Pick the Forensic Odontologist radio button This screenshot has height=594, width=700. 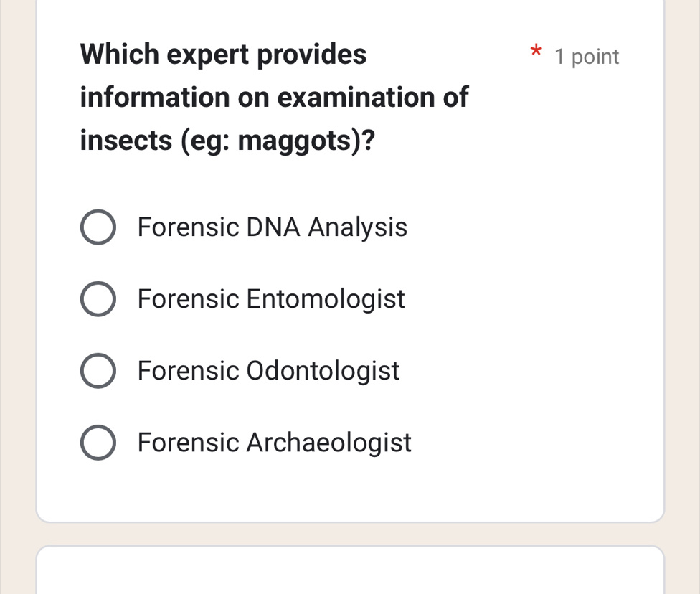click(97, 371)
